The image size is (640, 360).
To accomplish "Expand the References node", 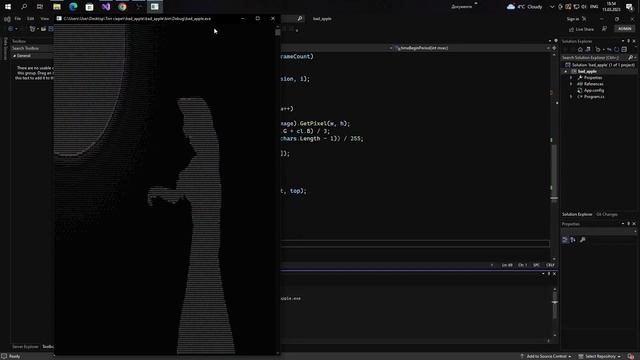I will (571, 84).
